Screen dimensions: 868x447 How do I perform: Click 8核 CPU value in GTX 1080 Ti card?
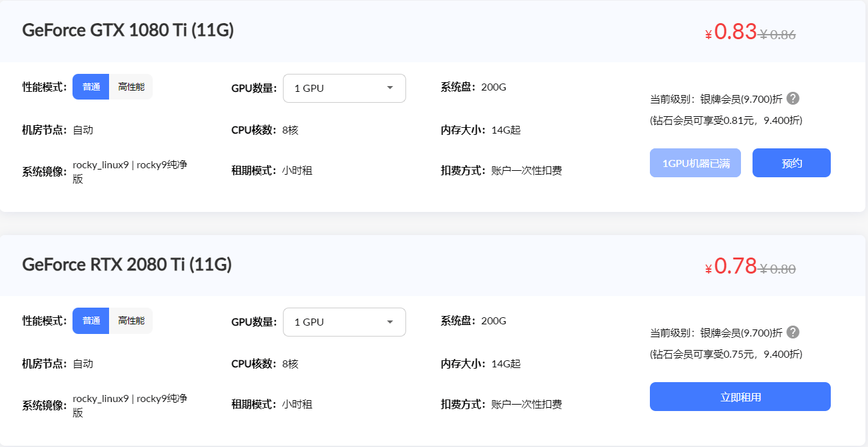click(x=291, y=130)
